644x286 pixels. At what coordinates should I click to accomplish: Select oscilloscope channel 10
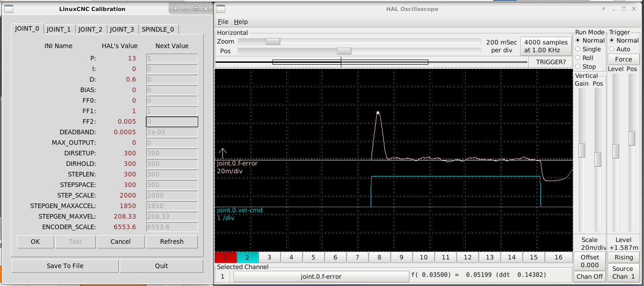pos(423,257)
